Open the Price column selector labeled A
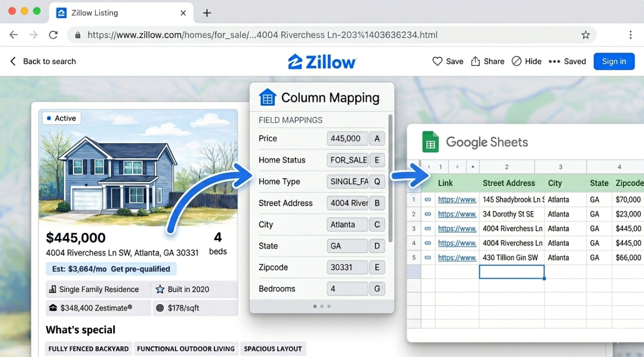Screen dimensions: 644x357 click(x=377, y=138)
